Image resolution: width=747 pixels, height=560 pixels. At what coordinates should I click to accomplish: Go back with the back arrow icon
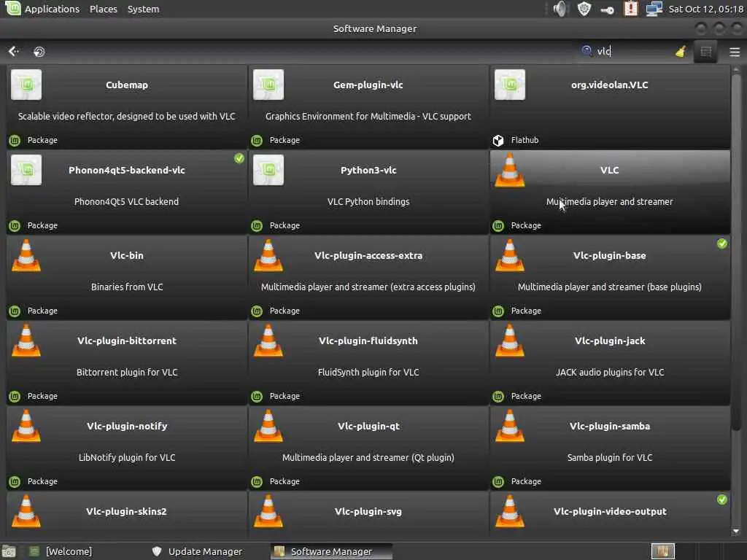coord(13,51)
